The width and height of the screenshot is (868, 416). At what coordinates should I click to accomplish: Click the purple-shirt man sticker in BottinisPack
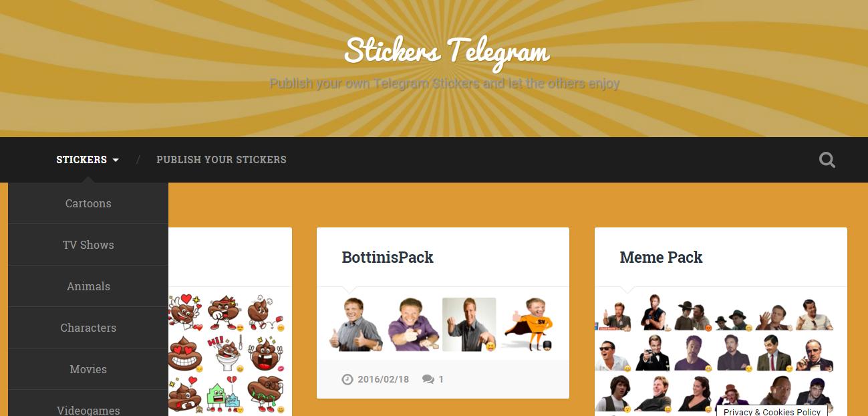click(x=413, y=324)
